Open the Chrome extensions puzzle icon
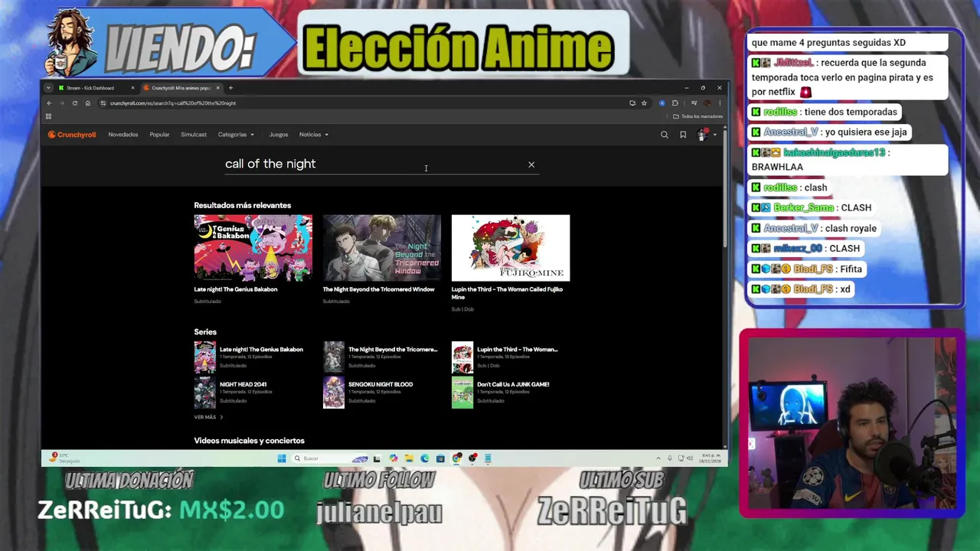Screen dimensions: 980x551 pyautogui.click(x=675, y=103)
